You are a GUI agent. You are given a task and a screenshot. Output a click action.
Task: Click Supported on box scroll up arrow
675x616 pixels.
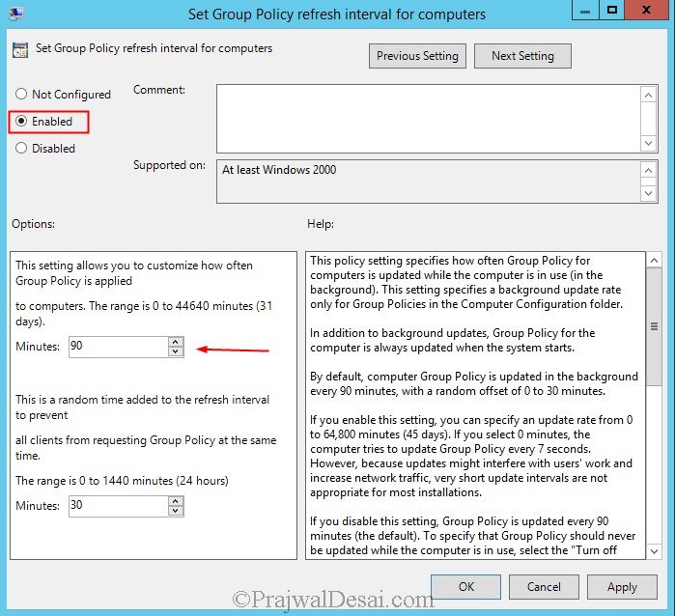[x=649, y=171]
